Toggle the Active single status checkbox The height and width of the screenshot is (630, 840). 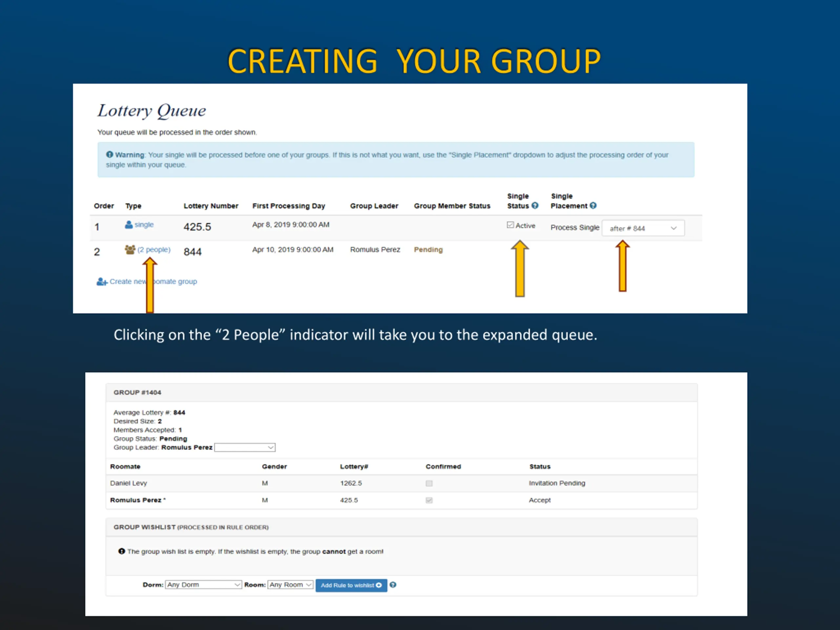[x=510, y=225]
